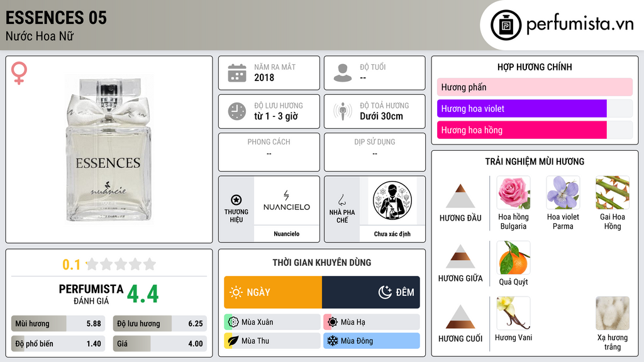Click the Chưa xác định perfumer label
Screen dimensions: 644x362
[x=392, y=234]
